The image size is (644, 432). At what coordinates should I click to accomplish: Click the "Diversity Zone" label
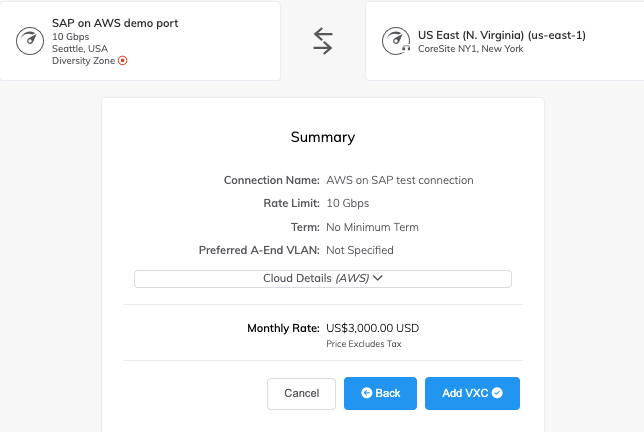[83, 61]
